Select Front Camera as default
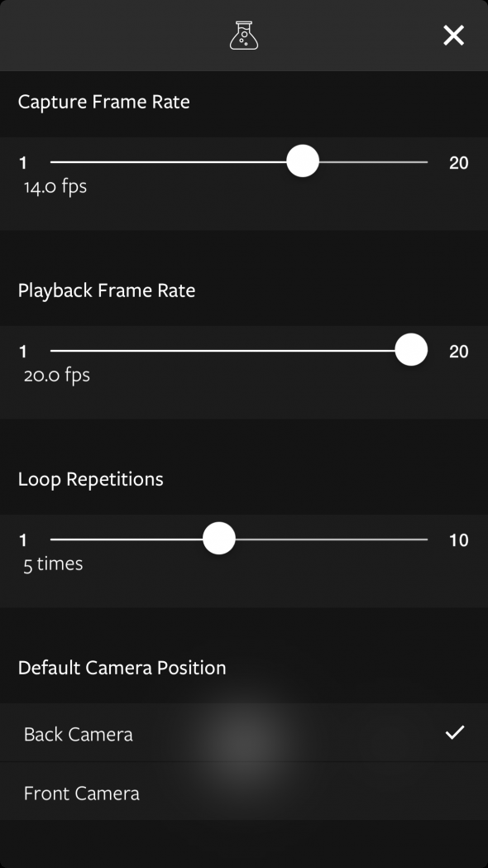 click(x=81, y=792)
